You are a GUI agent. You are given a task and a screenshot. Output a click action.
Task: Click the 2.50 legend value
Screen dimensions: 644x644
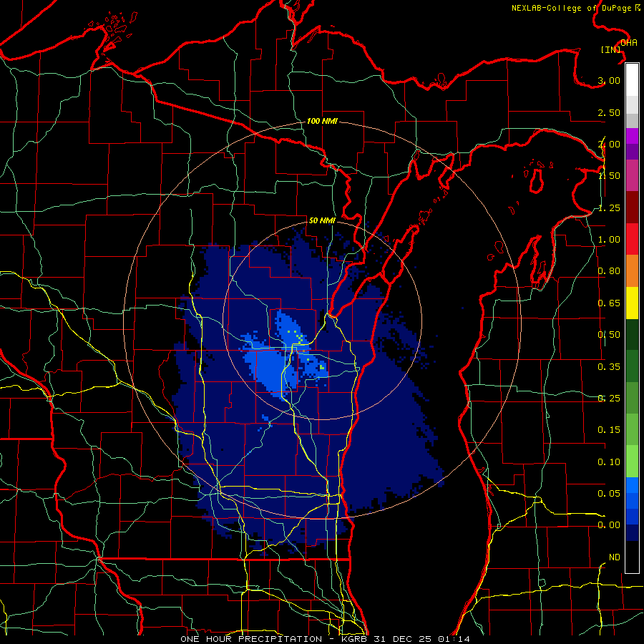click(x=609, y=112)
